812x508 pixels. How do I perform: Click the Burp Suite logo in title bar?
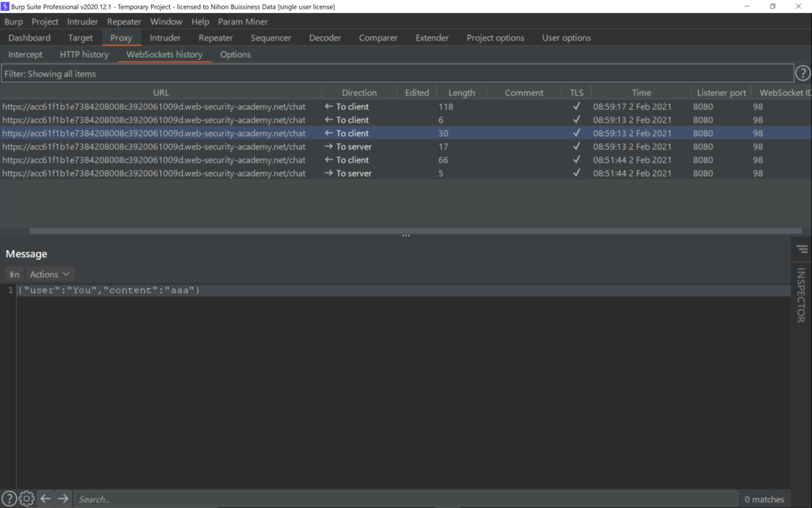[5, 6]
